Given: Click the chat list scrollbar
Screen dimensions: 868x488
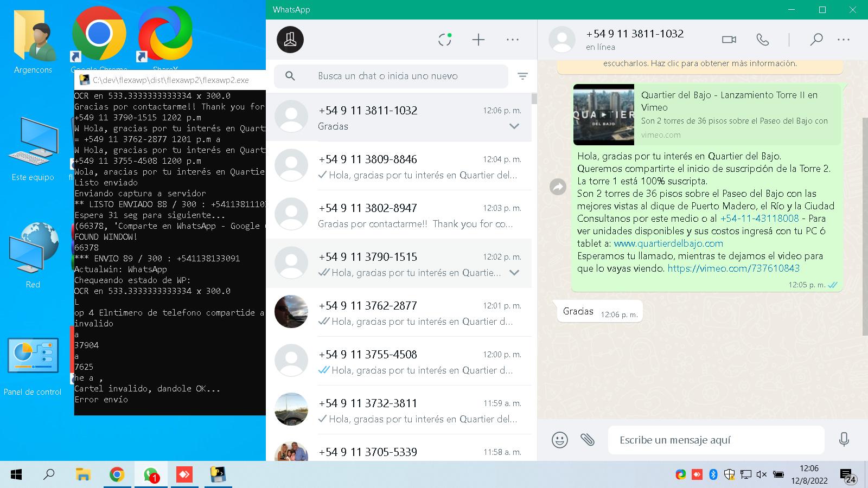Looking at the screenshot, I should pyautogui.click(x=534, y=99).
